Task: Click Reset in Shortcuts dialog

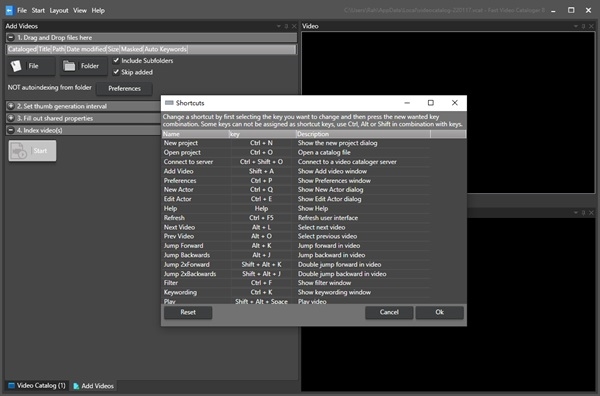Action: pyautogui.click(x=188, y=312)
